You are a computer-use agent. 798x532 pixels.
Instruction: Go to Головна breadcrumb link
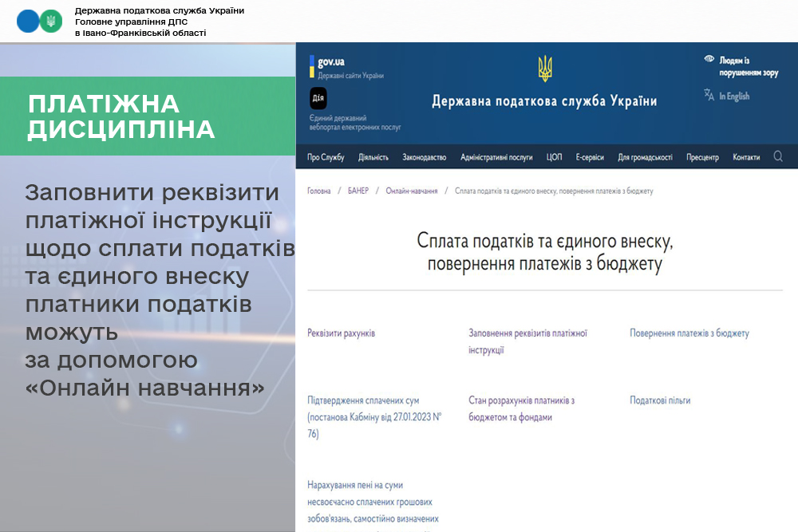tap(319, 191)
